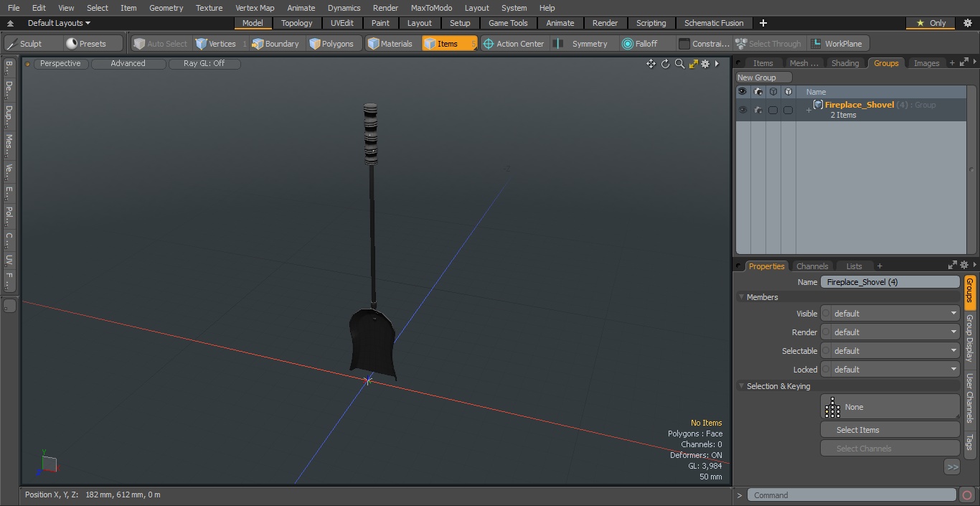Switch to Boundary selection mode
This screenshot has width=980, height=506.
pyautogui.click(x=275, y=44)
